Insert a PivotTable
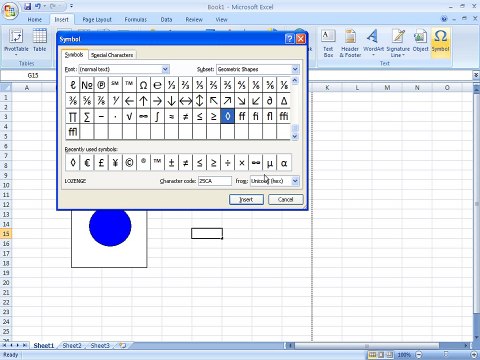480x360 pixels. [x=16, y=42]
